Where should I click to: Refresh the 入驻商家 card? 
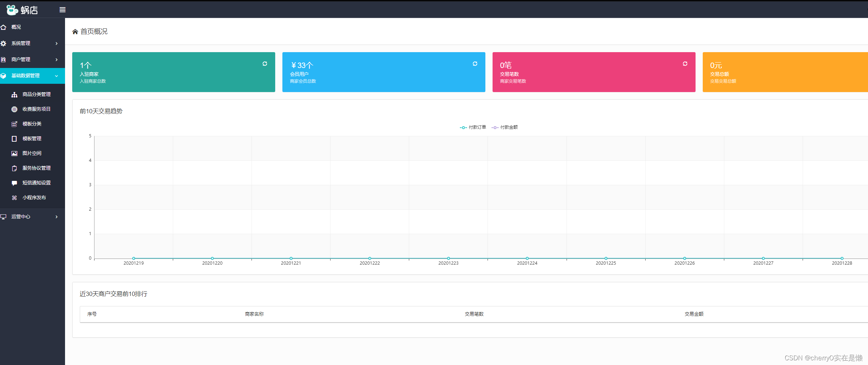[x=265, y=64]
